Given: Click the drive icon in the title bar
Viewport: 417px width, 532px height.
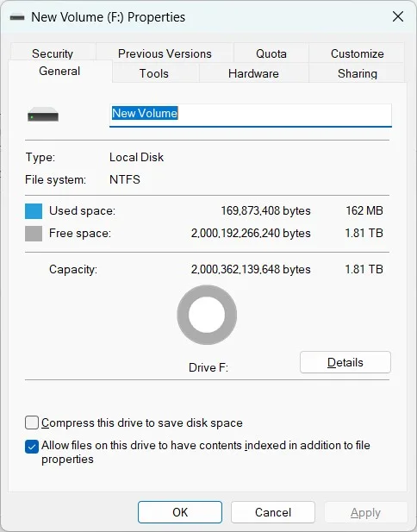Looking at the screenshot, I should click(17, 17).
